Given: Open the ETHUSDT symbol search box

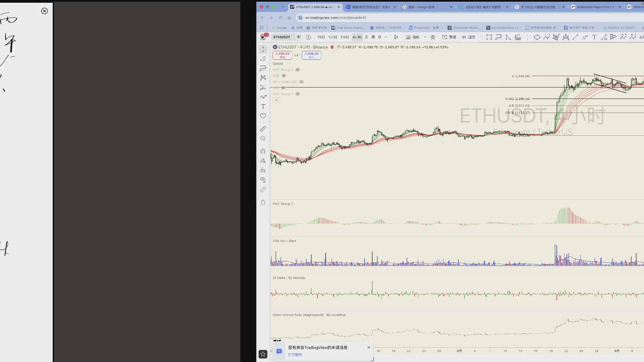Looking at the screenshot, I should tap(282, 37).
